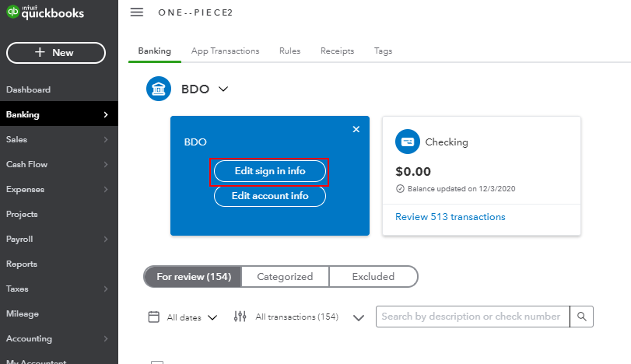Click the Edit sign in info button
This screenshot has height=364, width=631.
pyautogui.click(x=270, y=171)
